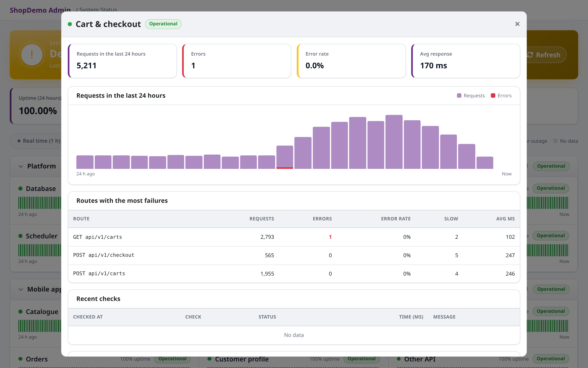Click the Uptime (24 hours) 100.00% card

[36, 106]
